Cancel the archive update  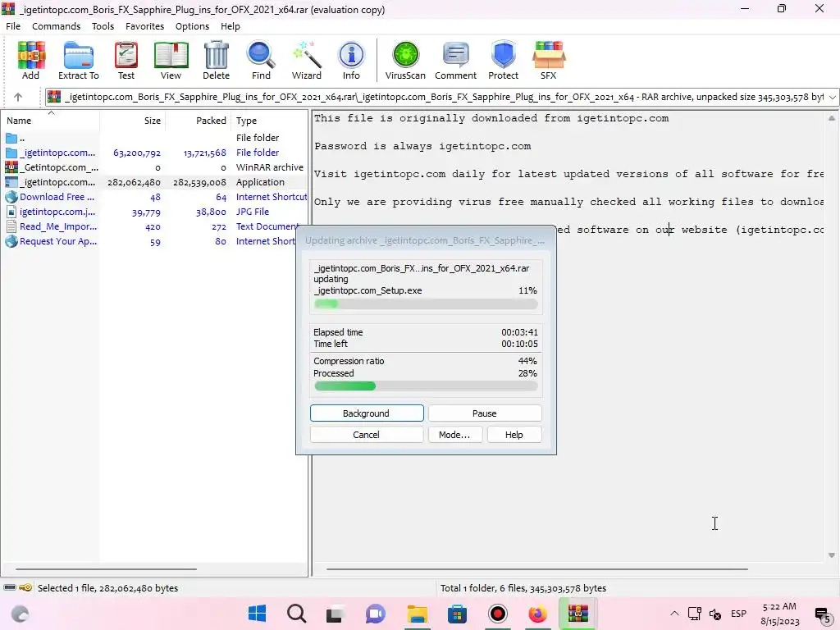click(x=367, y=435)
